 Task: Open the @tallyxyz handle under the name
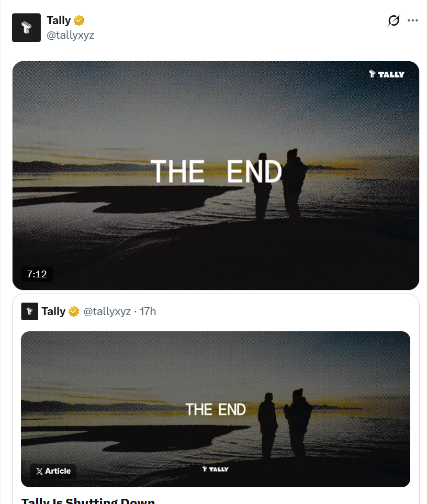tap(70, 35)
